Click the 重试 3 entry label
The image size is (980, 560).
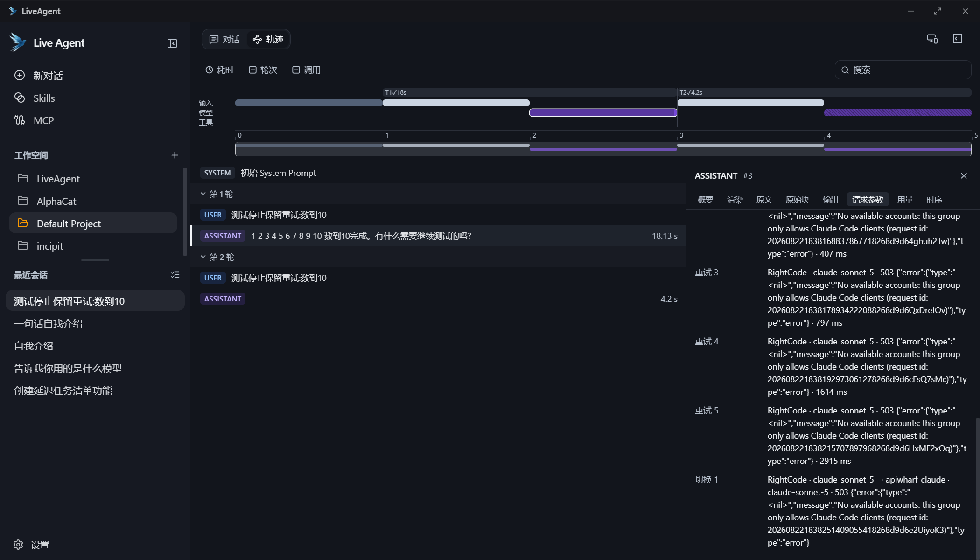707,273
